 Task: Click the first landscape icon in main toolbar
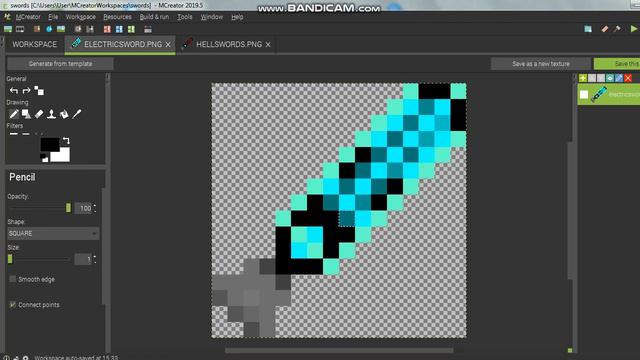coord(8,29)
